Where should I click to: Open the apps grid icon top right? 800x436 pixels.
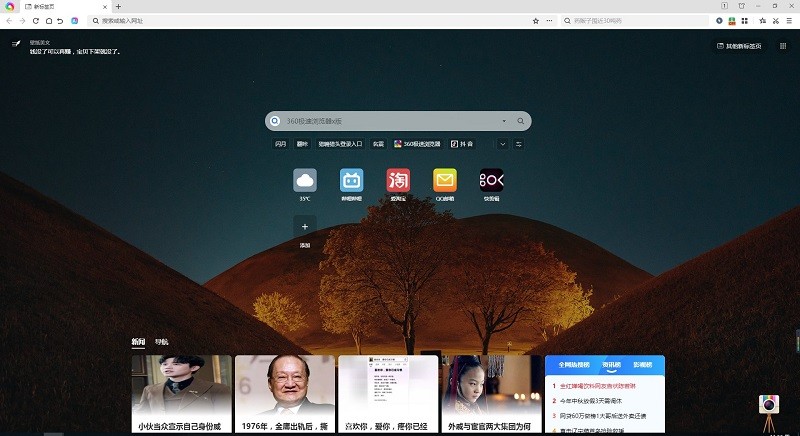[783, 46]
